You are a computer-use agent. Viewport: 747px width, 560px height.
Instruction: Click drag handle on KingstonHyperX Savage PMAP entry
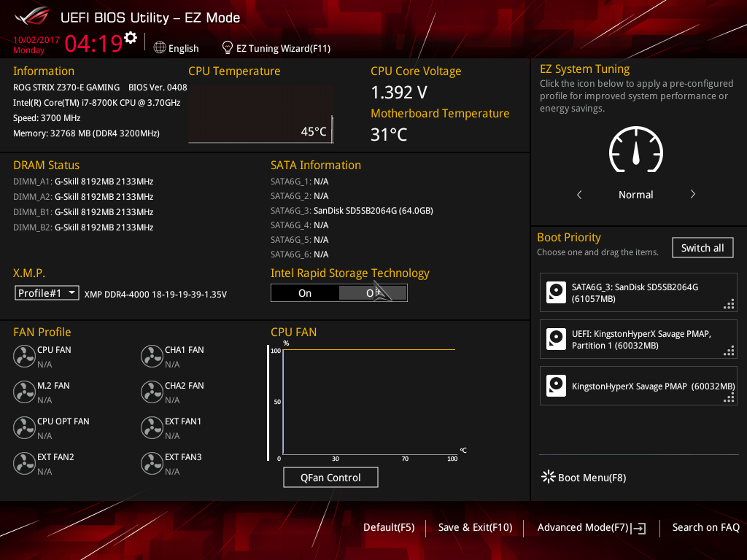click(729, 397)
